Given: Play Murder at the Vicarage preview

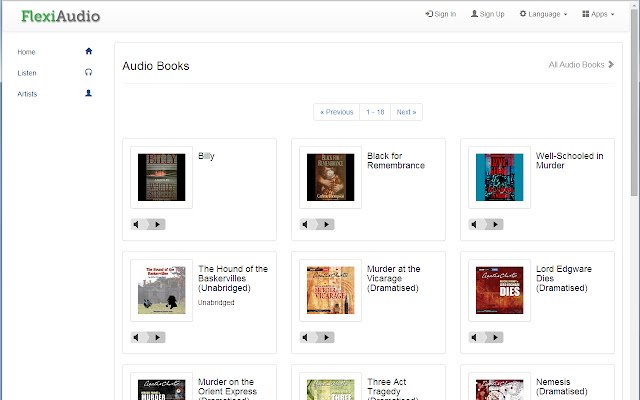Looking at the screenshot, I should (327, 337).
